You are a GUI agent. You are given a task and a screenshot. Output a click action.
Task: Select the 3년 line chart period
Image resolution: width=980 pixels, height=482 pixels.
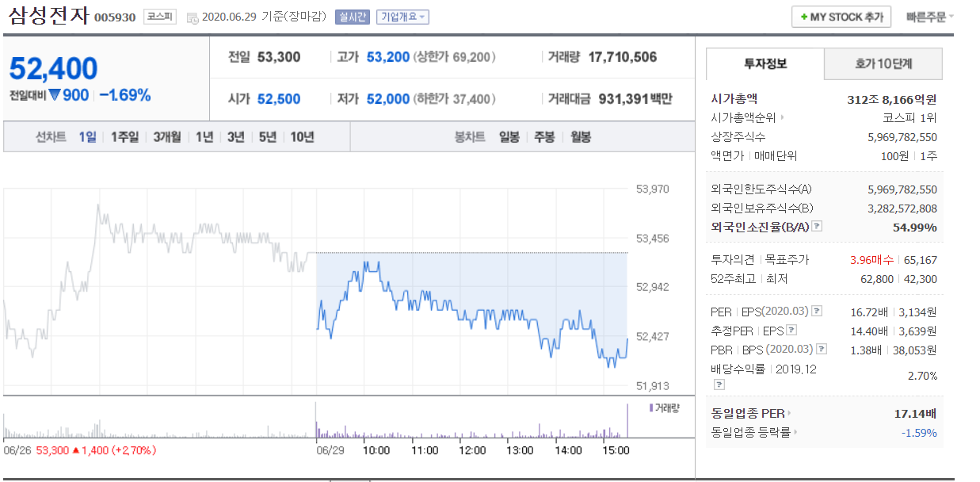pos(236,137)
